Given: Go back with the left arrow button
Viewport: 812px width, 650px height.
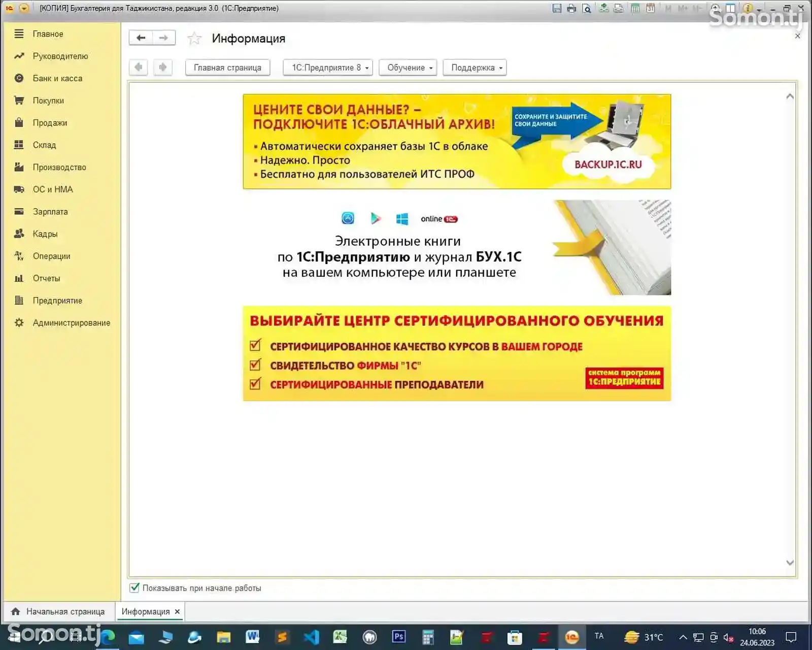Looking at the screenshot, I should [141, 38].
